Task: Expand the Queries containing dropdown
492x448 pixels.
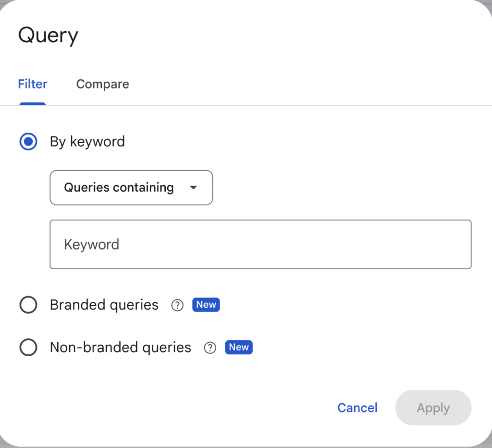Action: click(131, 187)
